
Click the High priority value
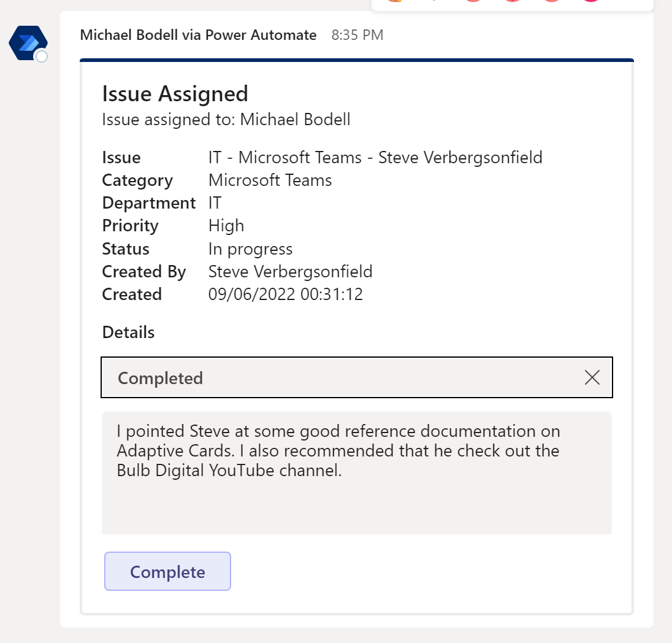point(226,225)
